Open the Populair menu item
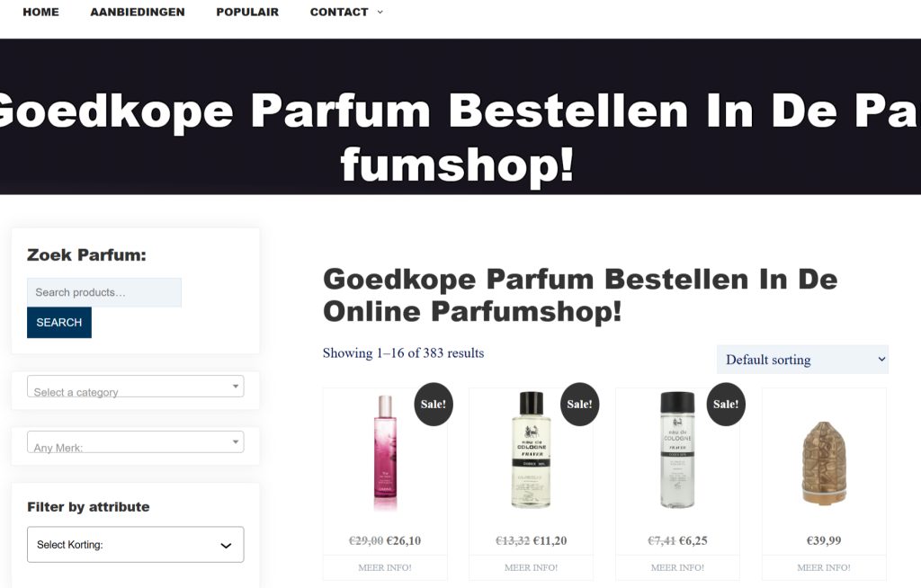The height and width of the screenshot is (588, 921). click(247, 12)
